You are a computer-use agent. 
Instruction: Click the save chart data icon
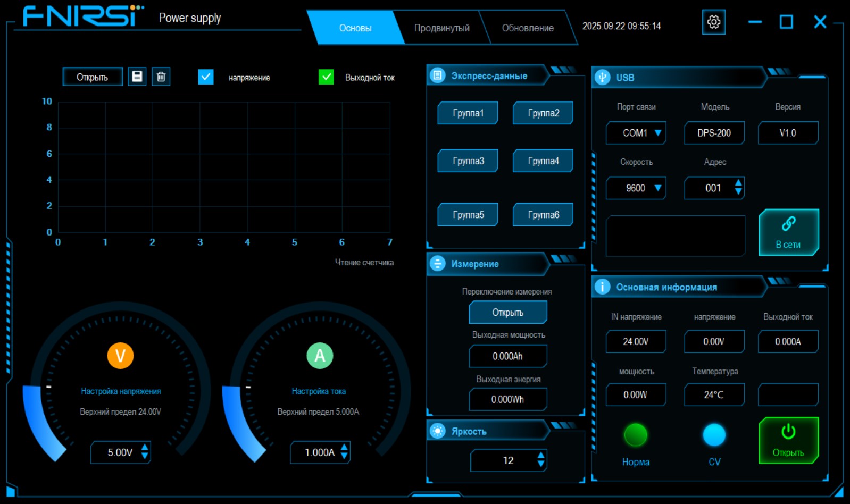(x=137, y=77)
